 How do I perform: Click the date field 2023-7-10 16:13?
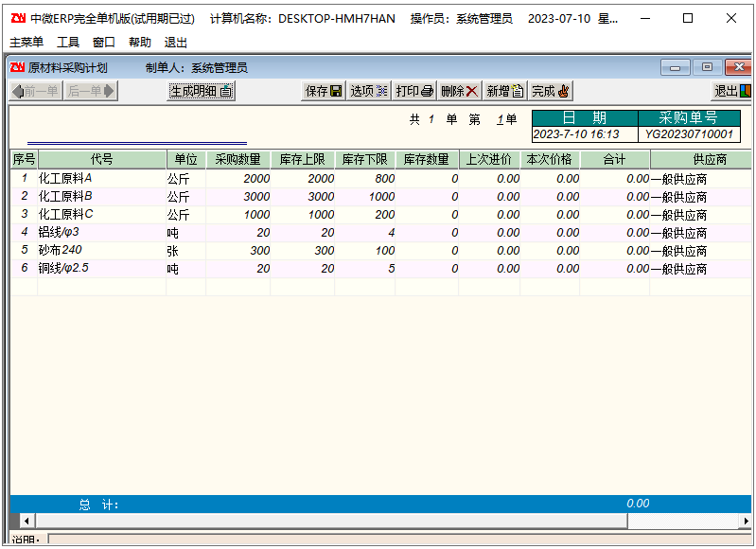click(585, 134)
